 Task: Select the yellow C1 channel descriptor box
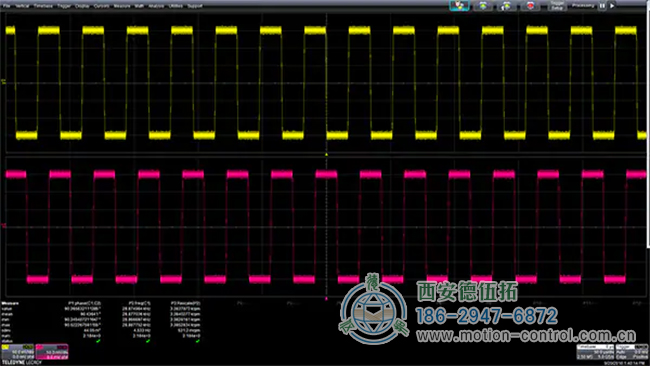click(x=17, y=351)
